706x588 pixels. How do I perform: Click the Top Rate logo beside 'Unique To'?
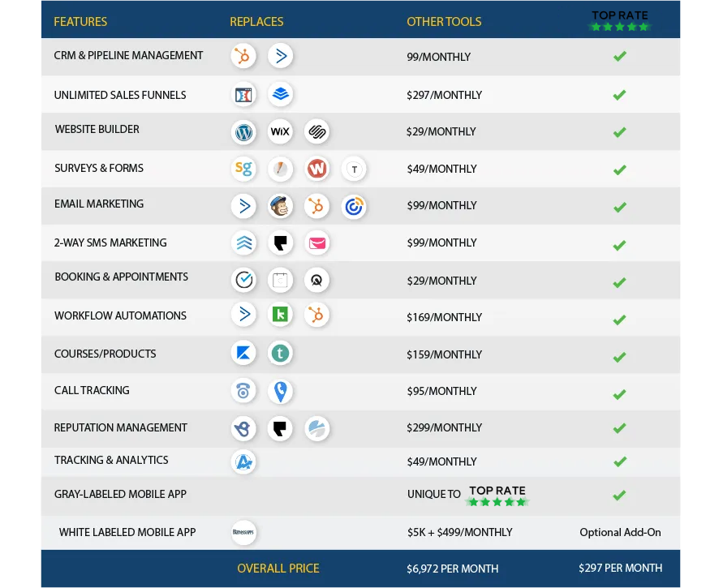497,496
